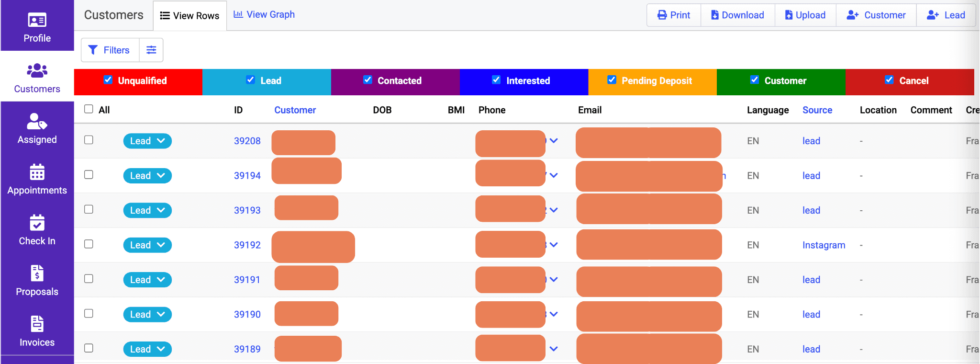Open customer ID 39193 link
The height and width of the screenshot is (364, 980).
pos(247,210)
